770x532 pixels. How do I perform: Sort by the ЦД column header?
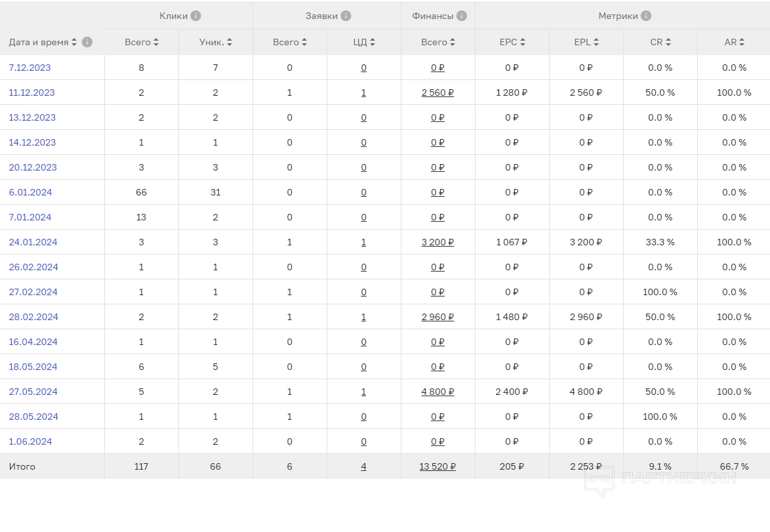(x=364, y=42)
